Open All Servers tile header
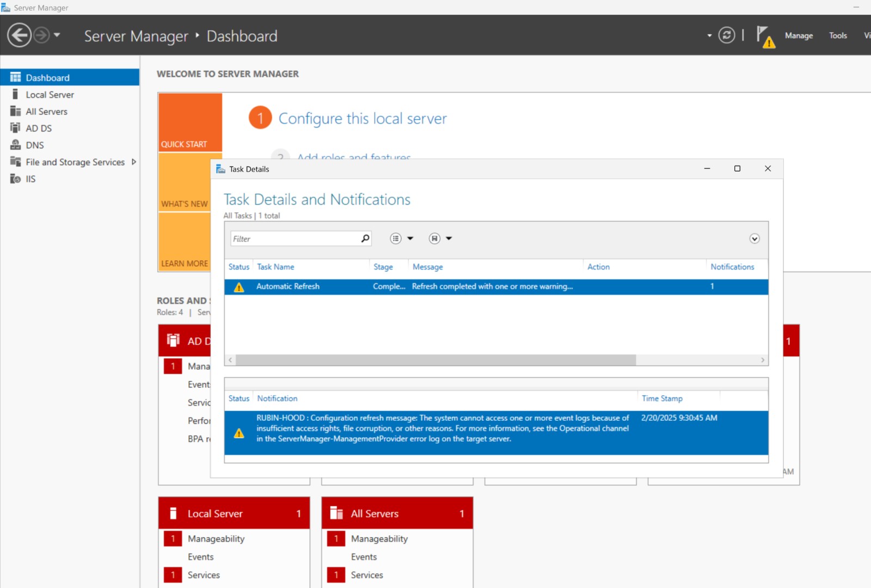 point(397,513)
